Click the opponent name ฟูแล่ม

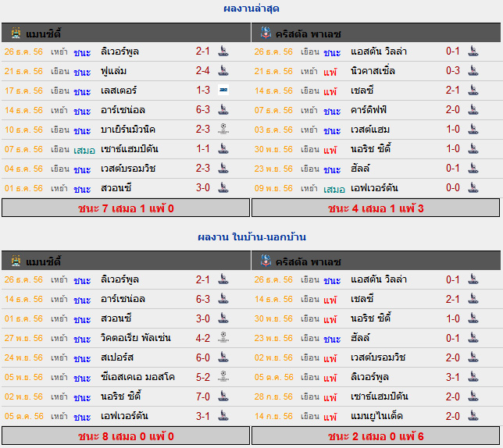(x=113, y=70)
